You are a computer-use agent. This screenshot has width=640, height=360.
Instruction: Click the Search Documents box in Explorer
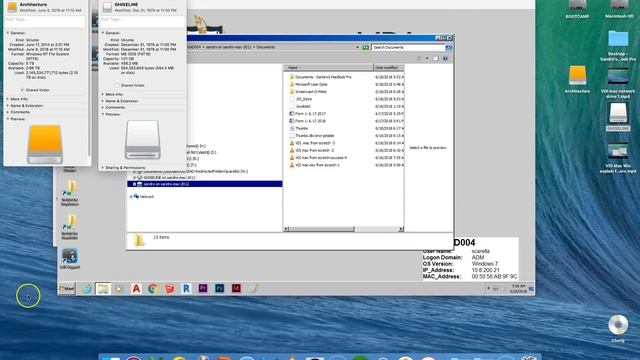click(x=408, y=47)
